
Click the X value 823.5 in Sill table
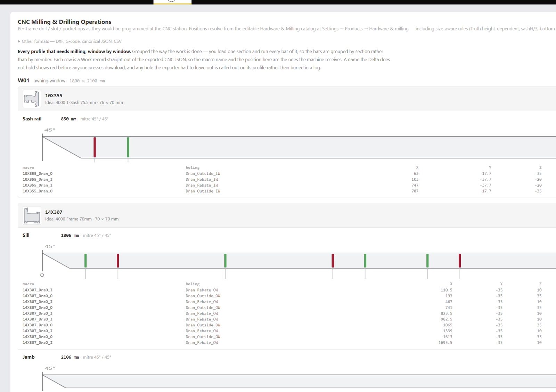click(447, 313)
